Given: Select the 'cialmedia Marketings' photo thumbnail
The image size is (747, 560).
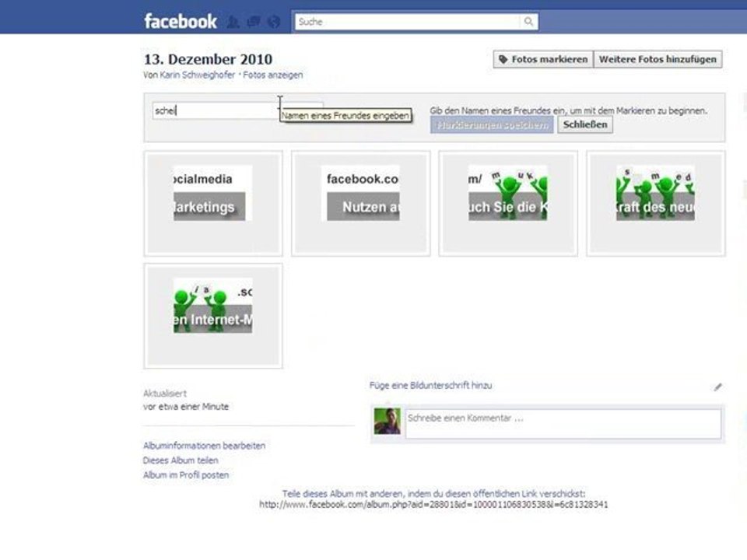Looking at the screenshot, I should (213, 203).
